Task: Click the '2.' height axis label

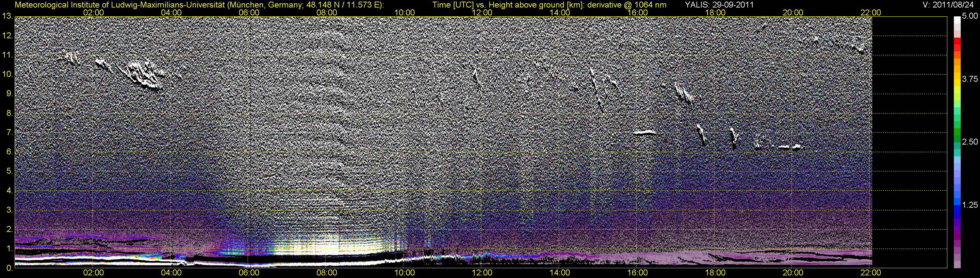Action: (9, 229)
